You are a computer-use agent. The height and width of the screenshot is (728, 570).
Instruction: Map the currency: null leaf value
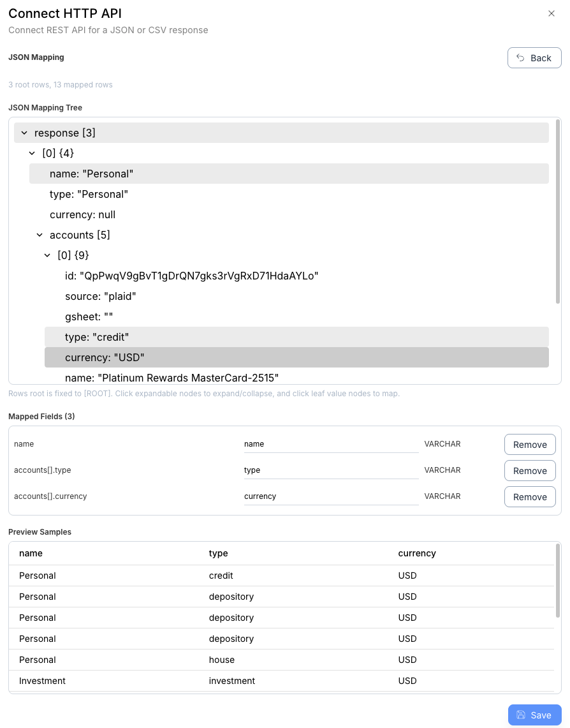click(x=82, y=214)
